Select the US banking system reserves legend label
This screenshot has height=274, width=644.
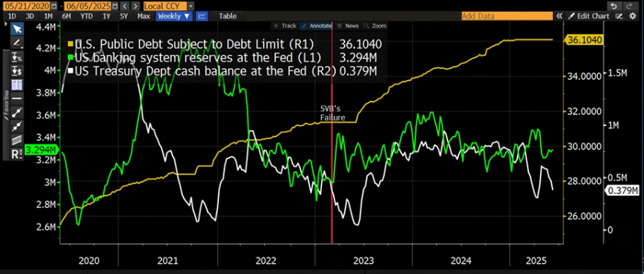pyautogui.click(x=198, y=57)
